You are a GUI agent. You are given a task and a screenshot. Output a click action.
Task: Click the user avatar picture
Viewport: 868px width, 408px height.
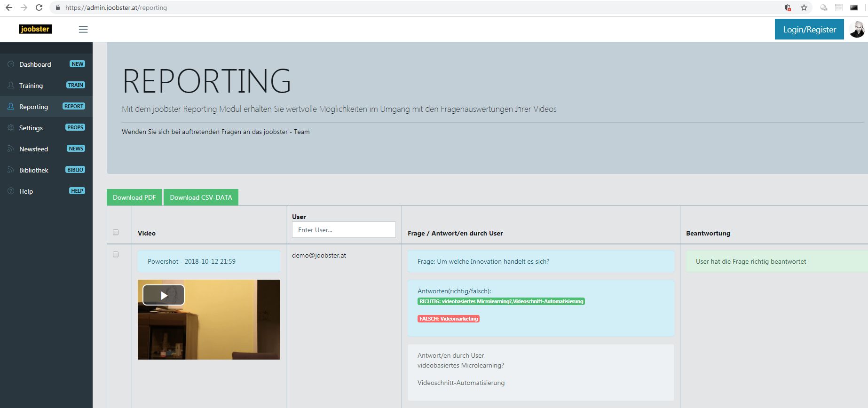tap(857, 30)
